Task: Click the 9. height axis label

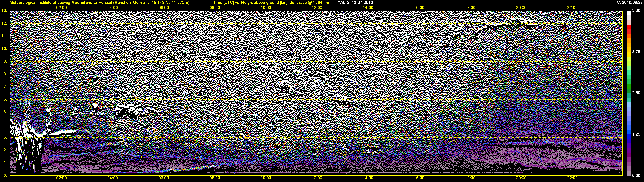Action: [6, 61]
